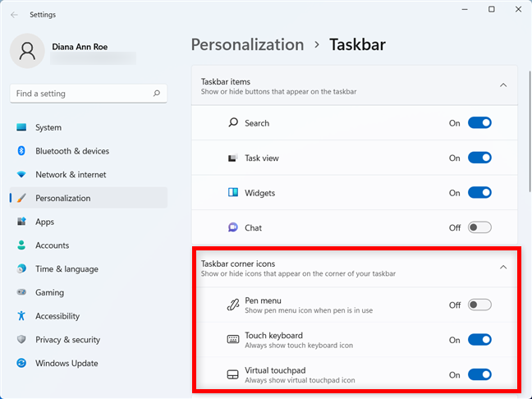Screen dimensions: 532x399
Task: Click the back arrow in Settings
Action: pyautogui.click(x=14, y=14)
